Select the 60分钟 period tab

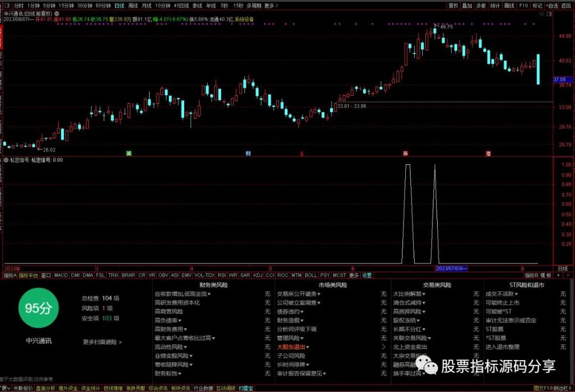pos(103,5)
